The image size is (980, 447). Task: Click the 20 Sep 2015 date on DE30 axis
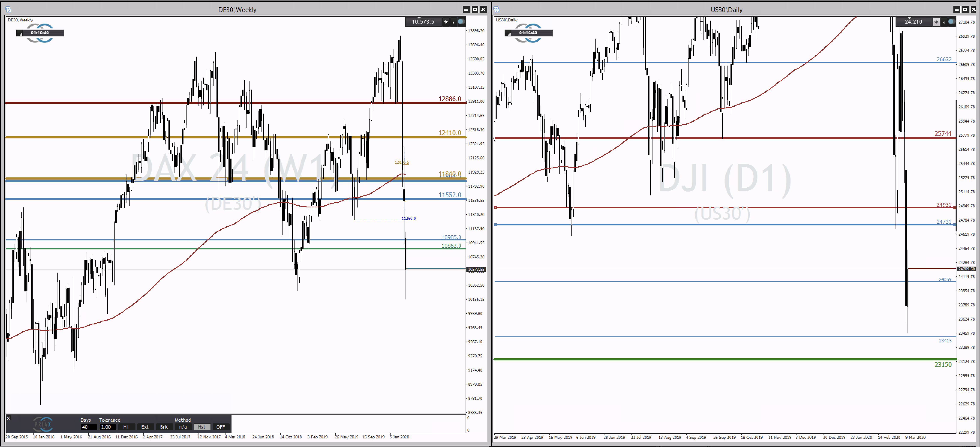click(x=17, y=437)
